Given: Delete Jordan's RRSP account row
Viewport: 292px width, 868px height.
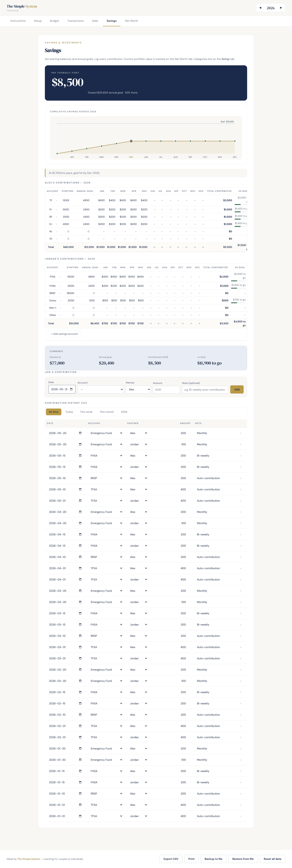Looking at the screenshot, I should pos(61,293).
